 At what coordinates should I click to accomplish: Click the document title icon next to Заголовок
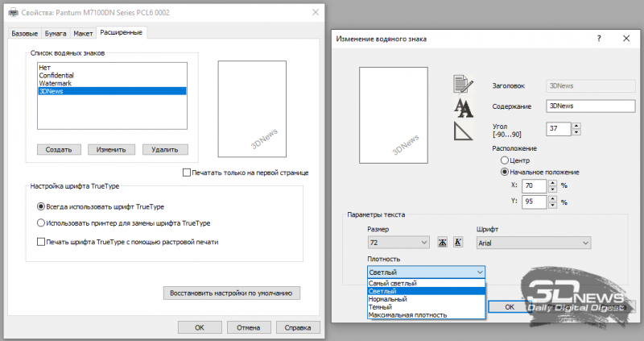tap(463, 85)
